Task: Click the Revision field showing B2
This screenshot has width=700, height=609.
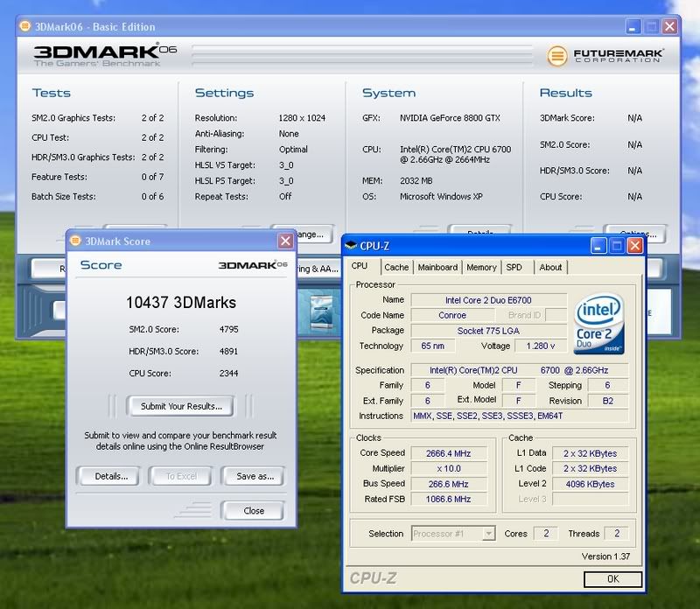Action: (x=608, y=401)
